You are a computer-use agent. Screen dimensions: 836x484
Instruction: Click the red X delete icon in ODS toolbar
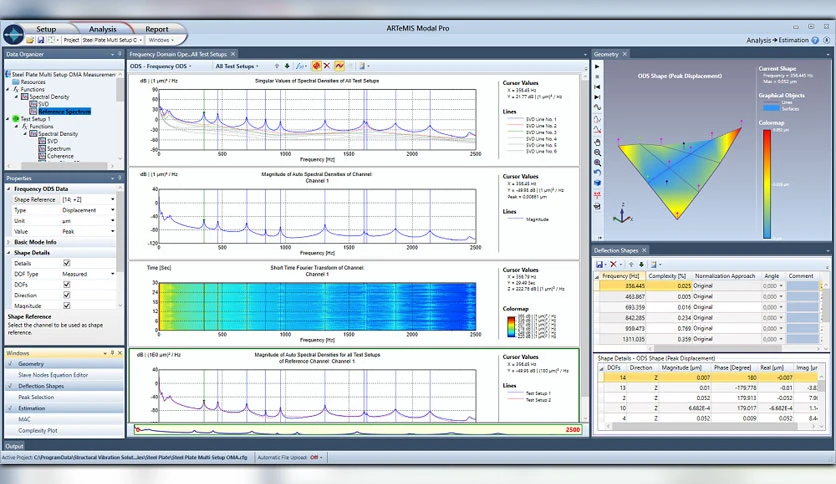(x=327, y=66)
